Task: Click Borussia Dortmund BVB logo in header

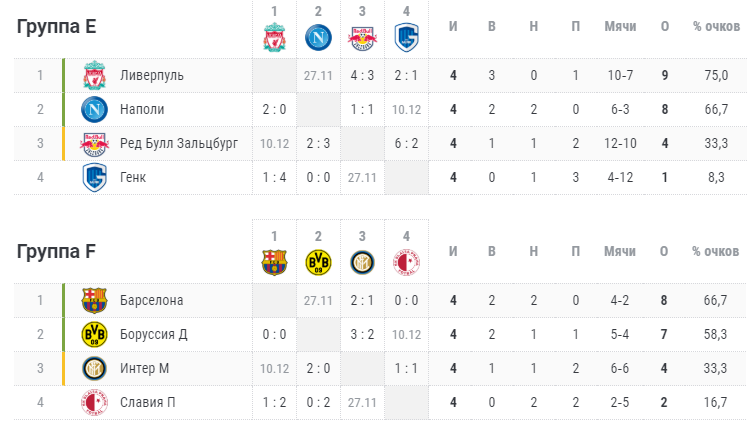Action: click(318, 263)
